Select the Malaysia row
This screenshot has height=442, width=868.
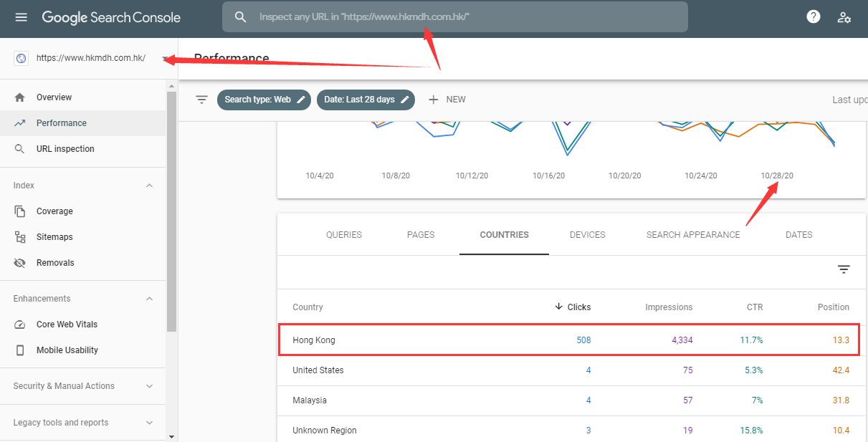tap(571, 400)
